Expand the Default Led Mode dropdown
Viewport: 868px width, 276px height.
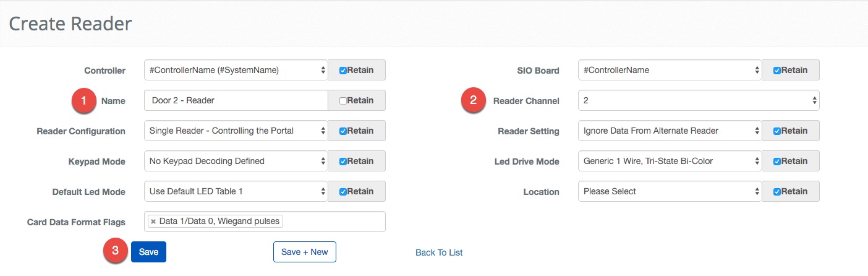pos(236,191)
